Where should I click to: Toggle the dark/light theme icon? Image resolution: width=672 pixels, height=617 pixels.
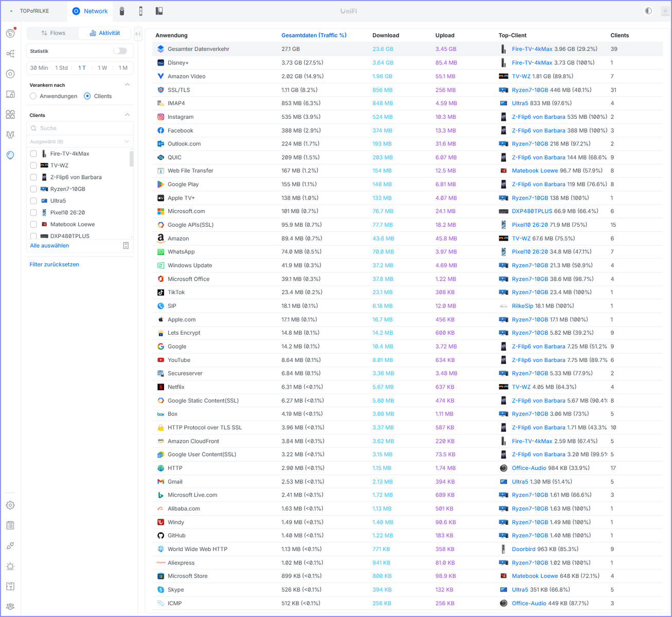(648, 11)
